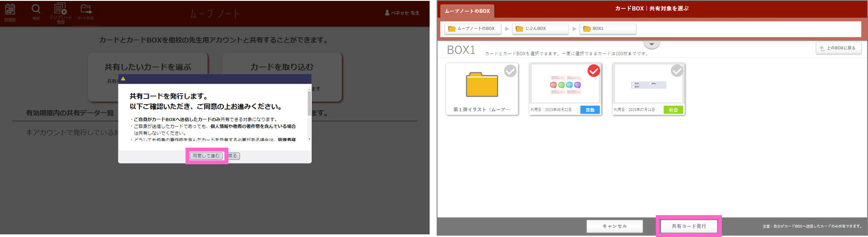Click the 利用日:2023年07月14日 date text
Image resolution: width=868 pixels, height=237 pixels.
(634, 110)
